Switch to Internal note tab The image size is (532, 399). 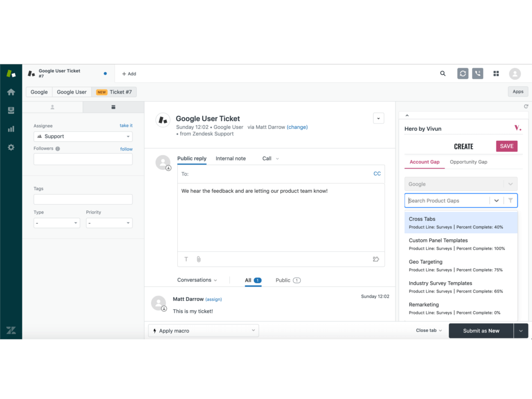[x=231, y=158]
